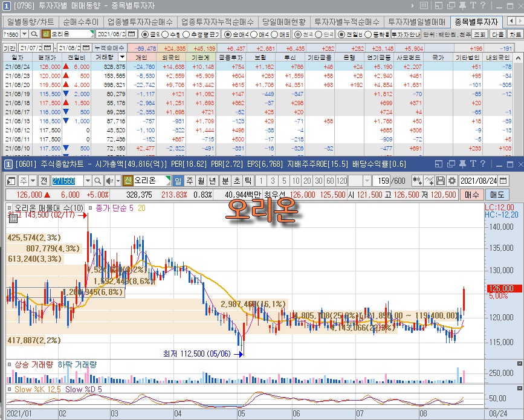Open the calendar next to 2021/08/24 in chart

coord(503,181)
